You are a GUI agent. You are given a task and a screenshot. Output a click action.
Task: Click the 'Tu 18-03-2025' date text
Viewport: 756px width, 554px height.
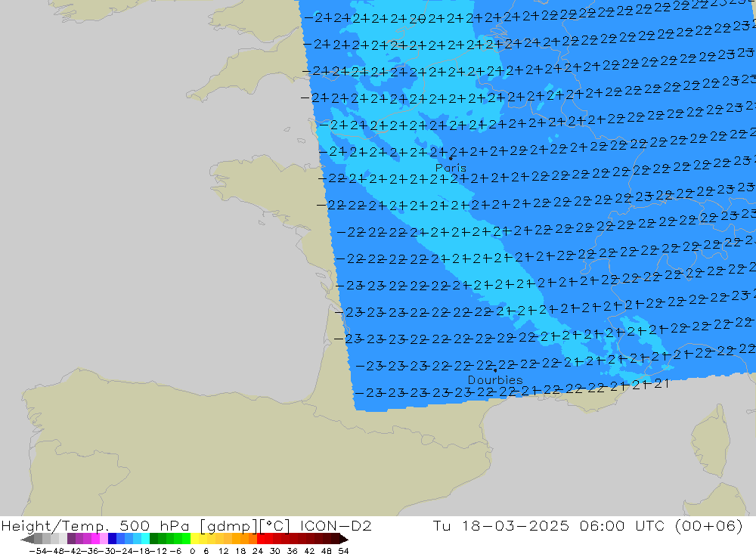pyautogui.click(x=501, y=525)
